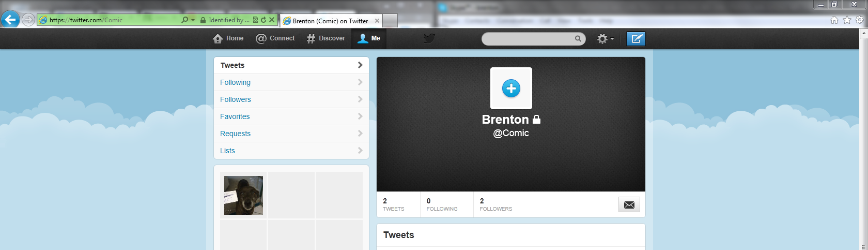Click the magnifier icon in Twitter search

578,39
